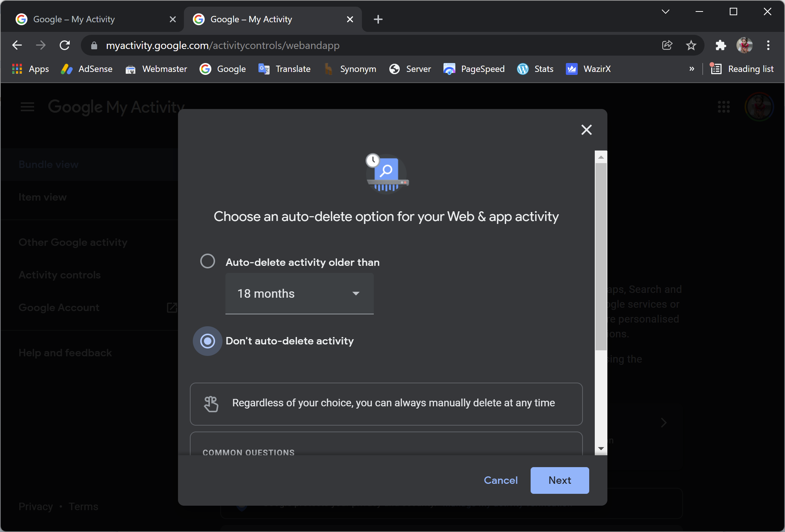Select 'Auto-delete activity older than' radio button
The width and height of the screenshot is (785, 532).
(x=208, y=261)
